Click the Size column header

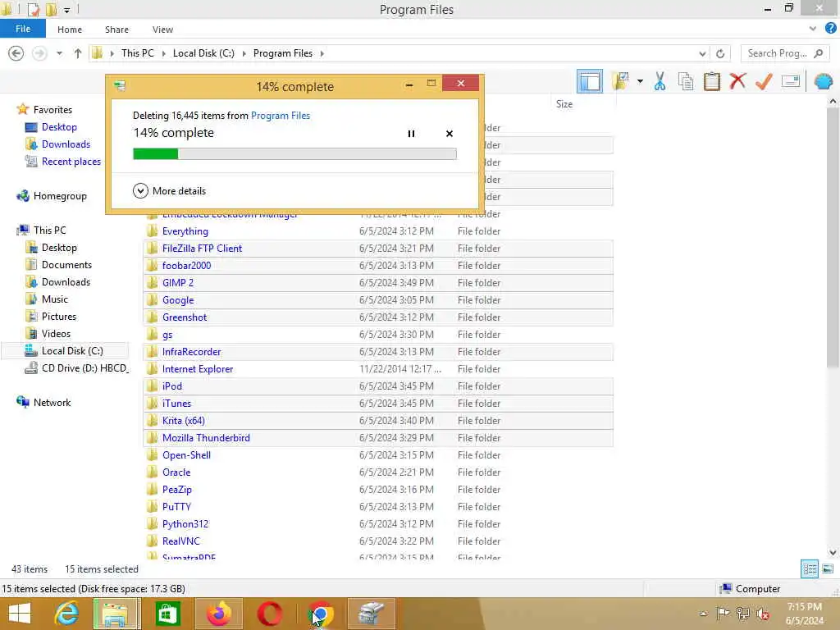point(564,104)
